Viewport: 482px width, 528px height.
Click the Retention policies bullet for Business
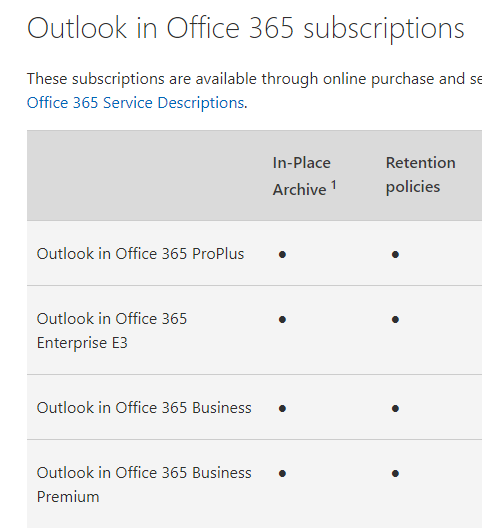(x=395, y=408)
